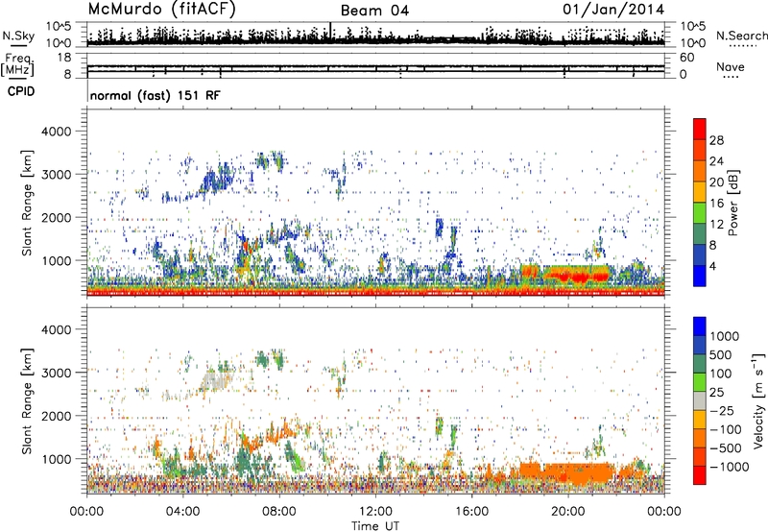Select the 18 tick on the frequency axis
Viewport: 768px width, 532px height.
click(x=64, y=58)
